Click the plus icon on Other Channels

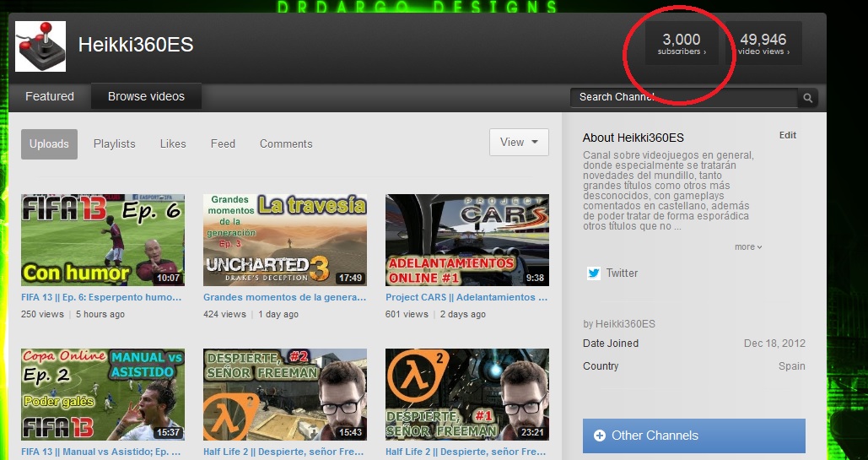[x=599, y=436]
